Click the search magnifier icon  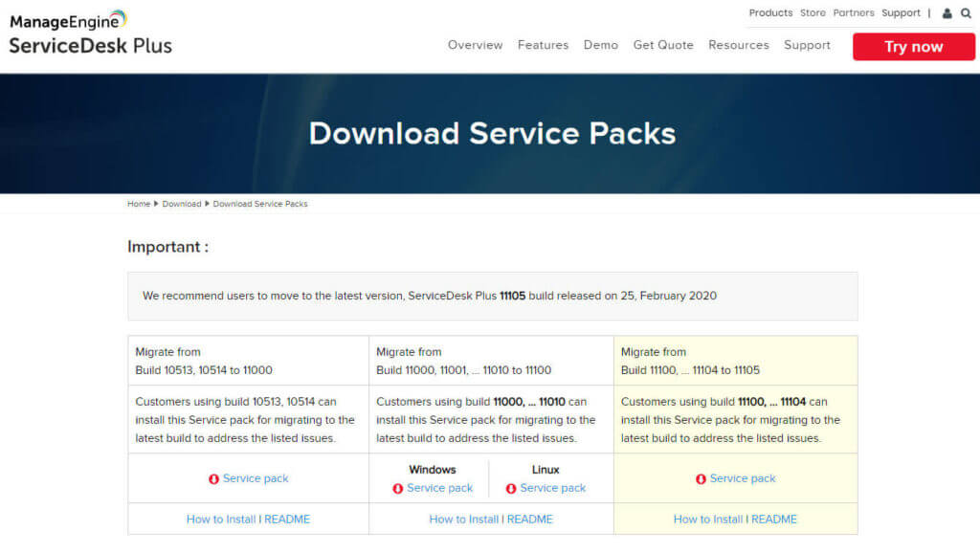[x=967, y=13]
